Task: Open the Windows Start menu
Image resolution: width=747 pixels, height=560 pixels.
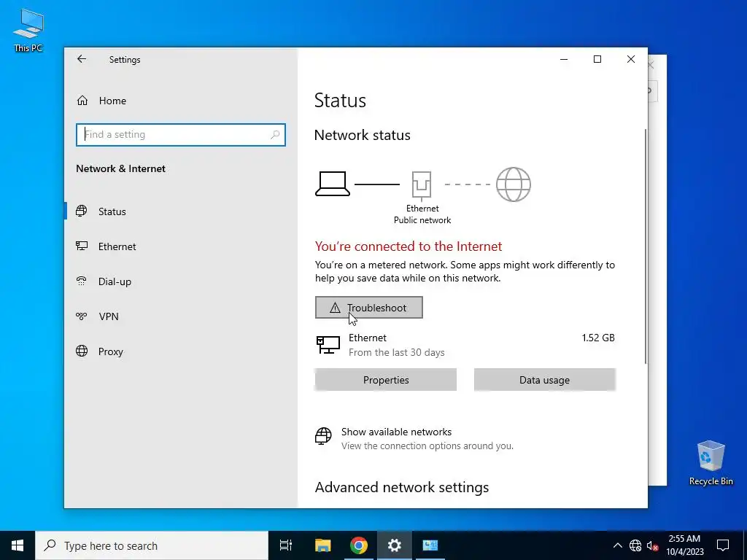Action: pyautogui.click(x=18, y=545)
